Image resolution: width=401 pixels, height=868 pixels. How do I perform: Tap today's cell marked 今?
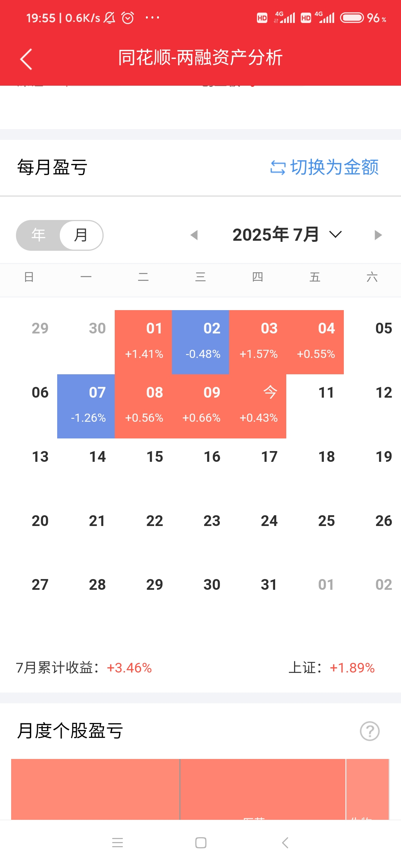[x=258, y=406]
